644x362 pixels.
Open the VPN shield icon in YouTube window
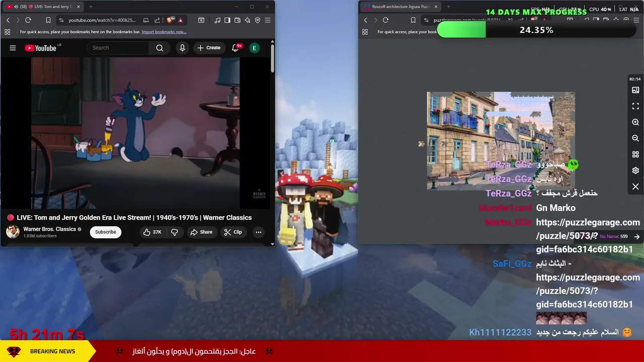tap(258, 20)
